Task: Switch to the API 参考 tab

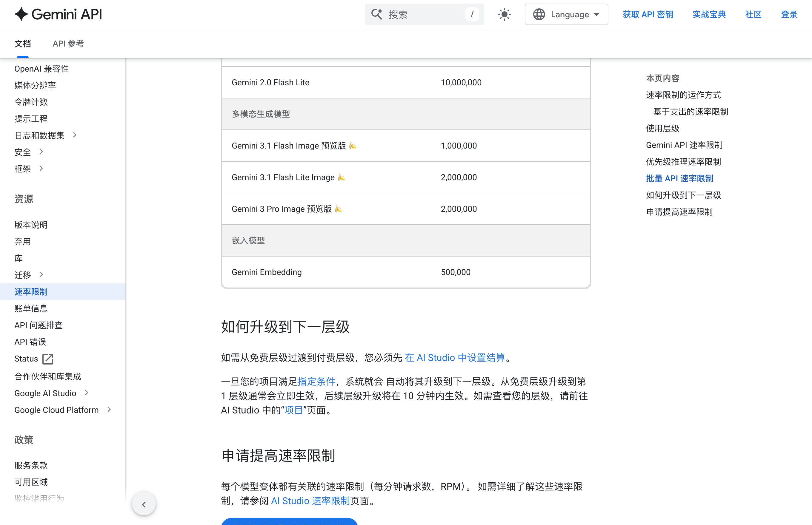Action: [x=68, y=44]
